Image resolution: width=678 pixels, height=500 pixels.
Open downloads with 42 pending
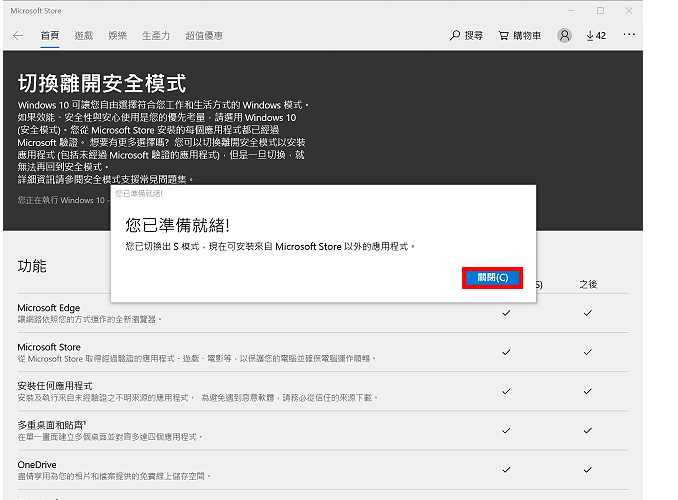point(596,35)
